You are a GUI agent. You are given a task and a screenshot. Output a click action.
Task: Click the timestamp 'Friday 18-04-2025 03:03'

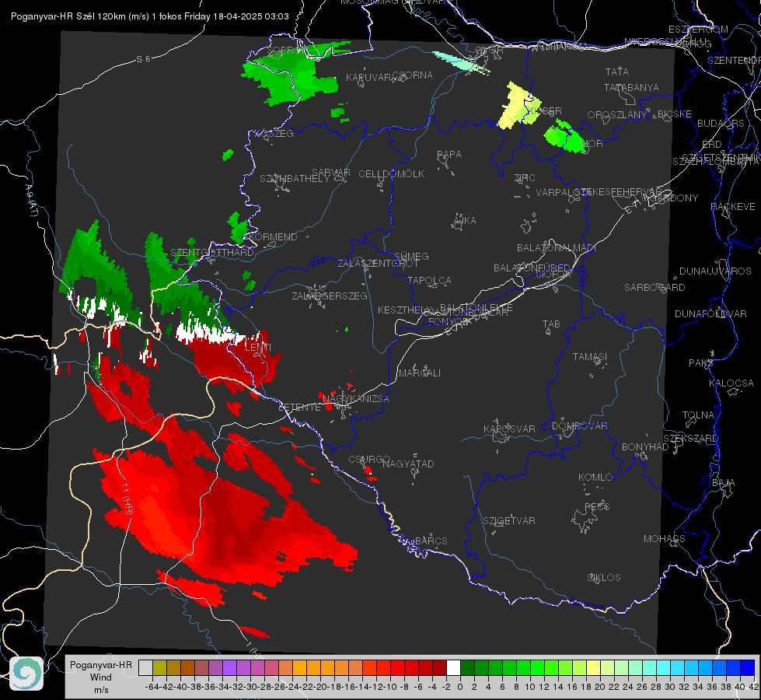(236, 16)
